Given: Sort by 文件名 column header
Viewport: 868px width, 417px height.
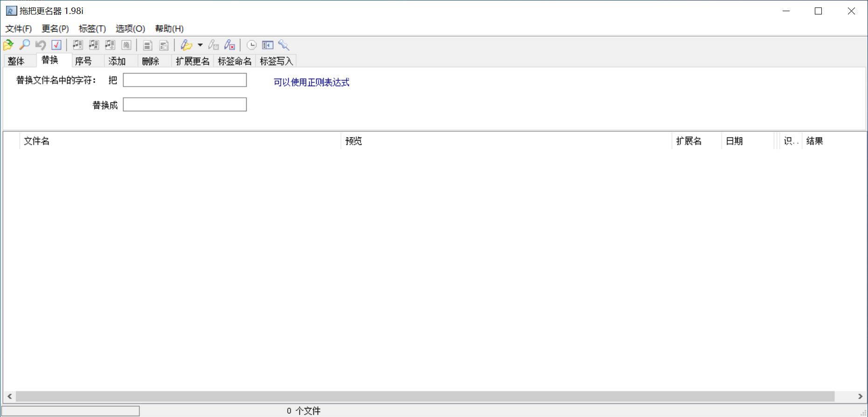Looking at the screenshot, I should pyautogui.click(x=180, y=141).
